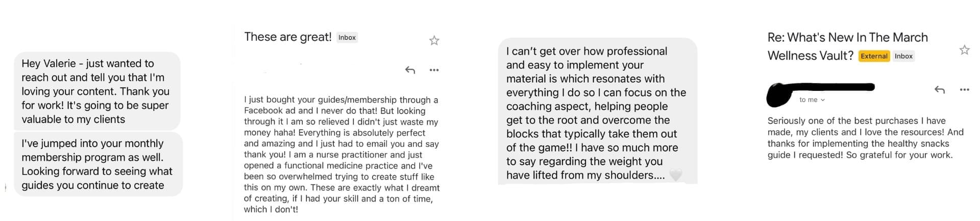The width and height of the screenshot is (980, 221).
Task: Click the yellow External label
Action: pyautogui.click(x=874, y=56)
